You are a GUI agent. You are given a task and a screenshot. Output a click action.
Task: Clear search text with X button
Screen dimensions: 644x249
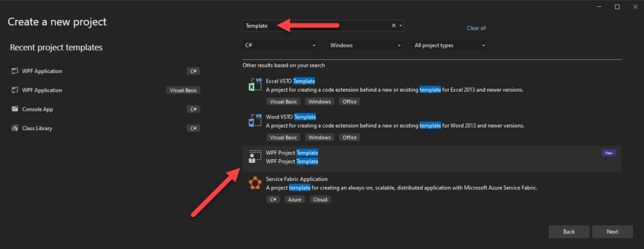coord(394,26)
